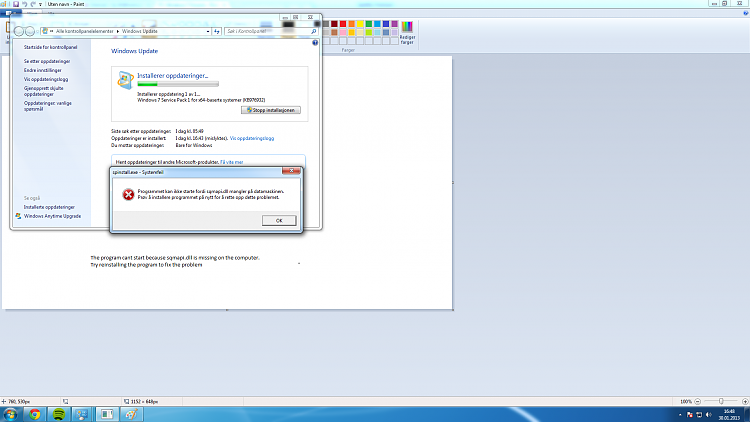Open the blue help question mark icon
Viewport: 750px width, 422px height.
click(315, 43)
